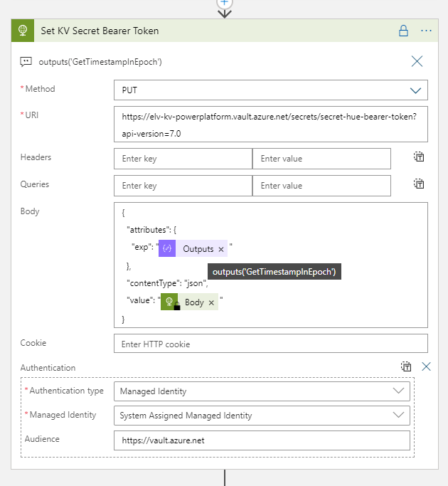Viewport: 448px width, 486px height.
Task: Switch Authentication to text mode icon
Action: [x=406, y=366]
